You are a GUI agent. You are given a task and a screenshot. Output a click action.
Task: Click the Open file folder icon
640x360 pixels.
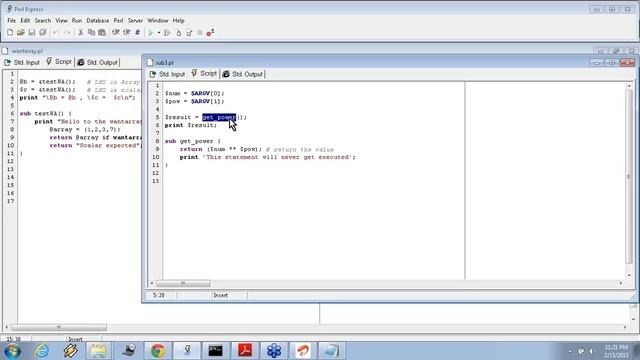[21, 32]
